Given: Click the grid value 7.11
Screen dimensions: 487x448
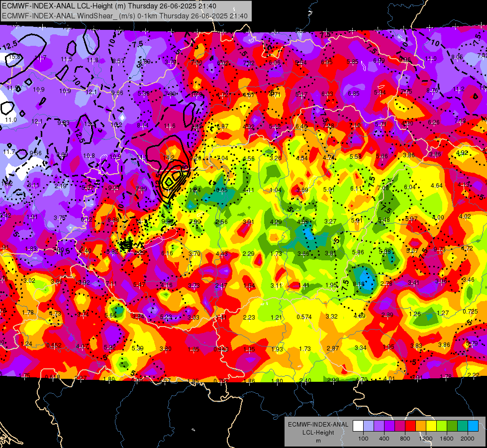Looking at the screenshot, I should pyautogui.click(x=111, y=284).
